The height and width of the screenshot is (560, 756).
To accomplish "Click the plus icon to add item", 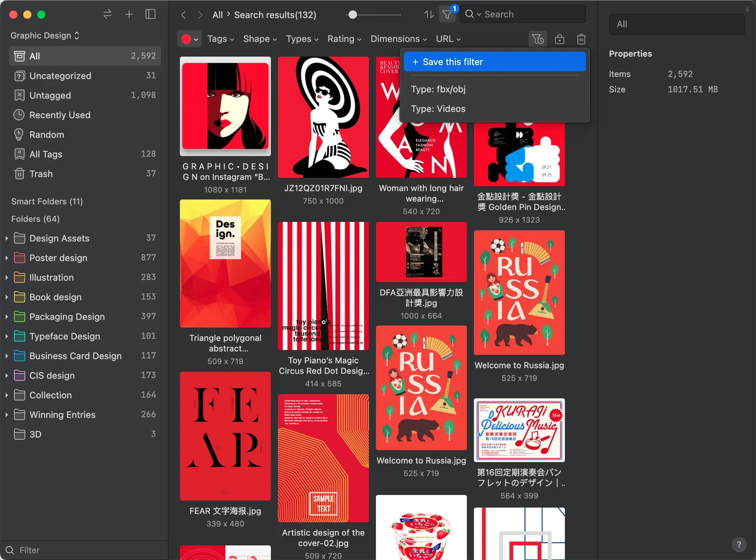I will pos(129,14).
